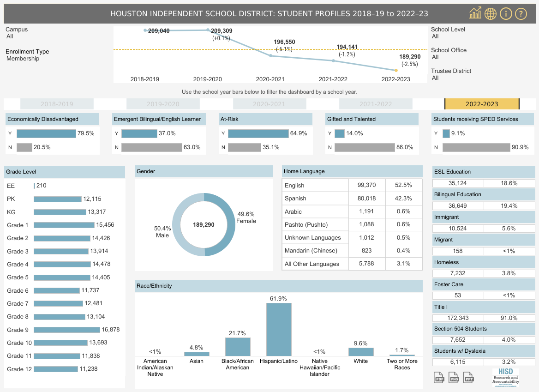Select the Pashto (Pushto) language row label
Screen dimensions: 539x392
pyautogui.click(x=306, y=225)
